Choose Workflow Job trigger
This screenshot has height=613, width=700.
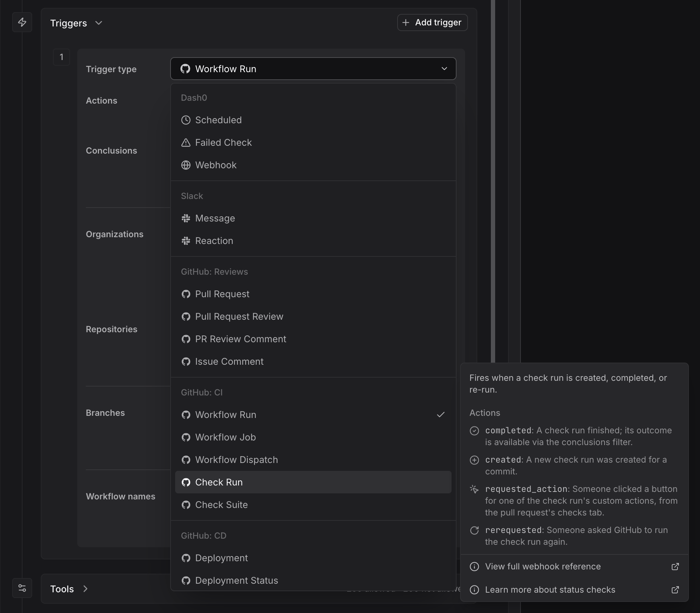pyautogui.click(x=313, y=437)
